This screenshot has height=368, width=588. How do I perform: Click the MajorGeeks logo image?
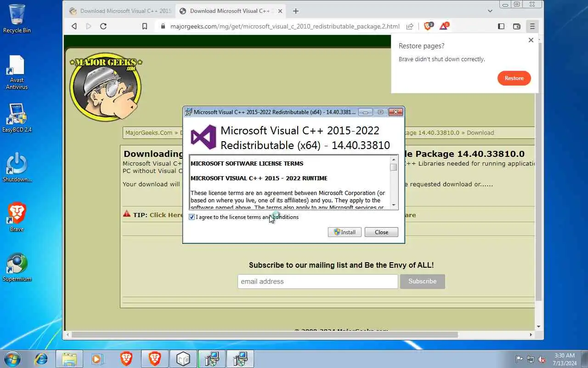tap(106, 86)
